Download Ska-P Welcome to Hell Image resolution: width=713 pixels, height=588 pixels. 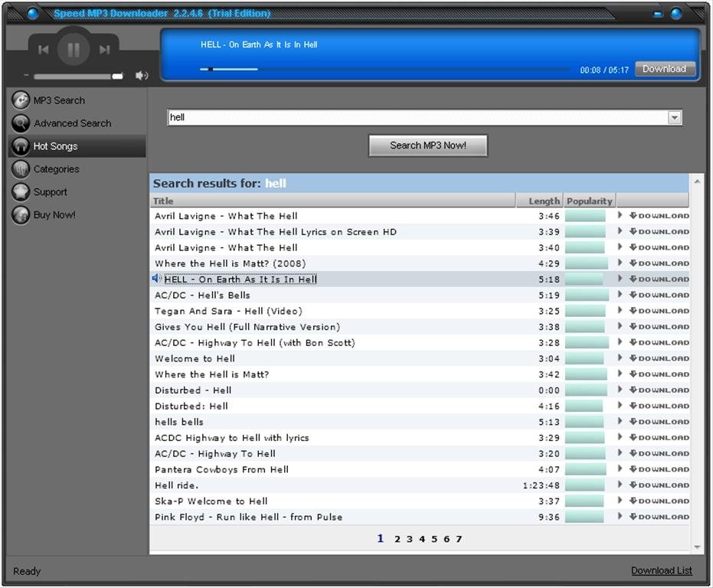(659, 501)
